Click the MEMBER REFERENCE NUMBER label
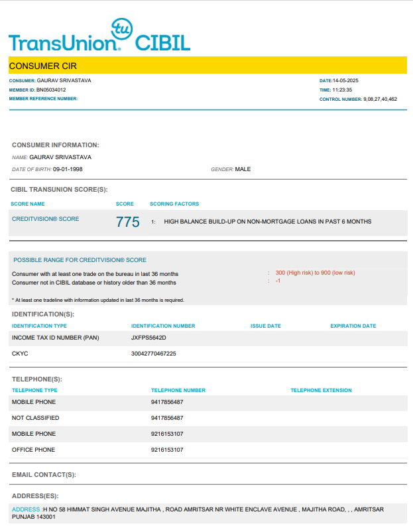413x532 pixels. coord(43,99)
